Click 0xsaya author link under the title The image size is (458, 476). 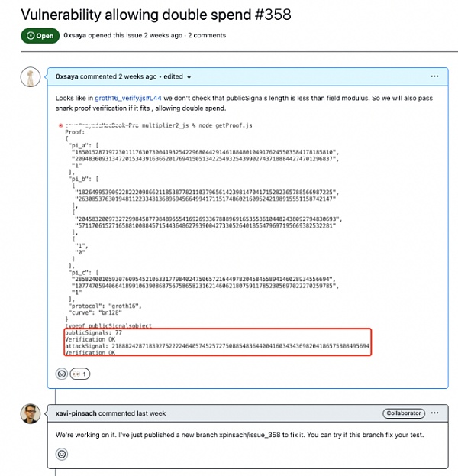click(81, 35)
